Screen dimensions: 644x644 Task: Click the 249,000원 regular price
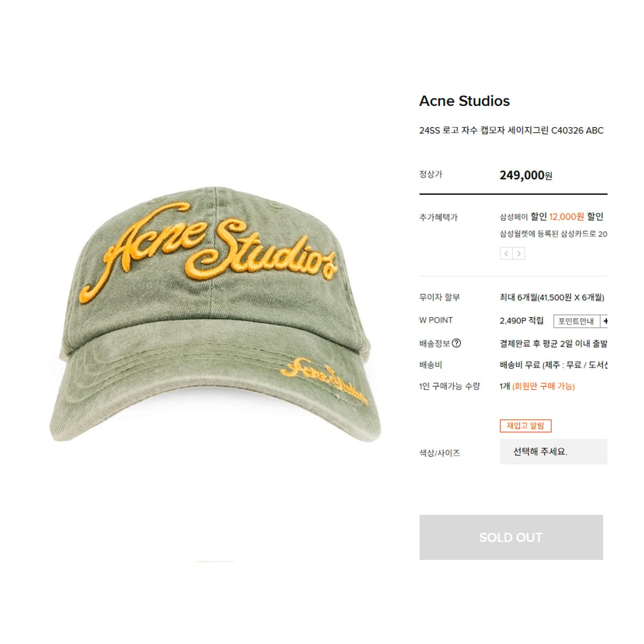[526, 175]
